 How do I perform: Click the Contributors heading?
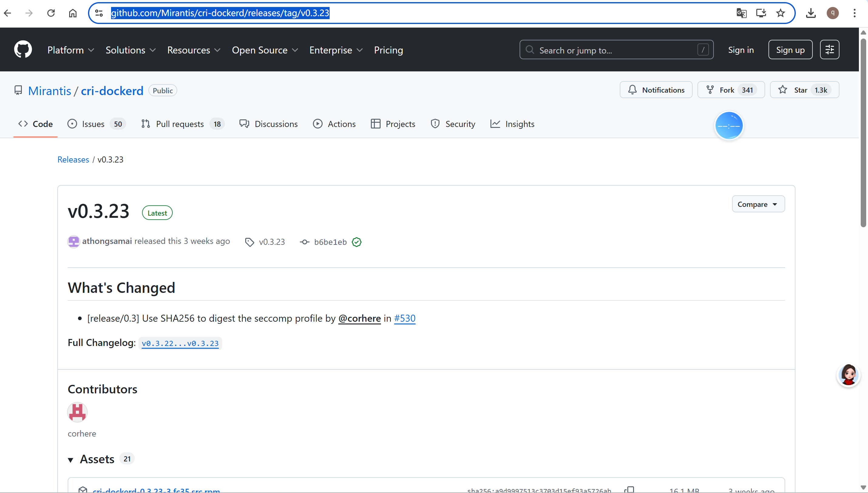click(x=103, y=389)
